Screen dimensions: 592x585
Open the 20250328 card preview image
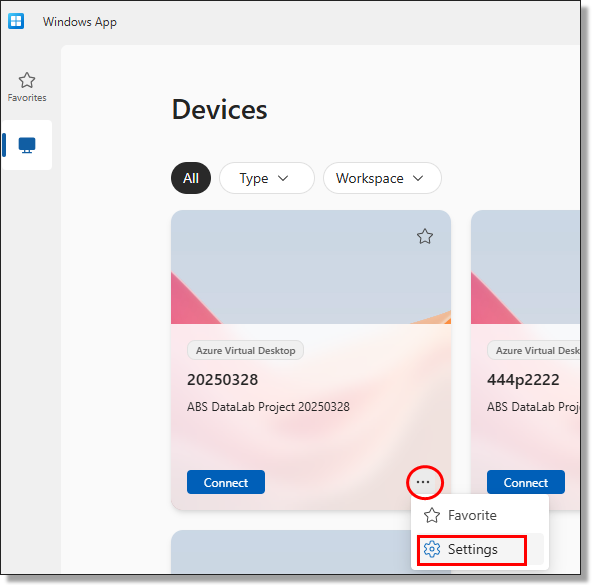pyautogui.click(x=311, y=267)
